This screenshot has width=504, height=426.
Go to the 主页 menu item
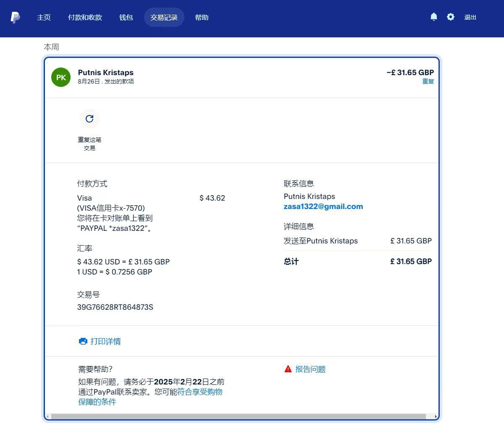[x=44, y=17]
